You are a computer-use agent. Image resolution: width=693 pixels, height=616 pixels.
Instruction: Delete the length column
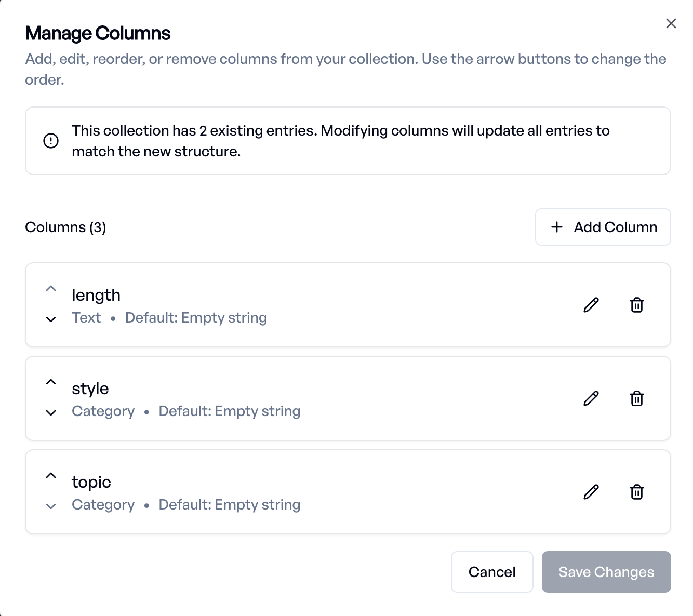click(637, 305)
